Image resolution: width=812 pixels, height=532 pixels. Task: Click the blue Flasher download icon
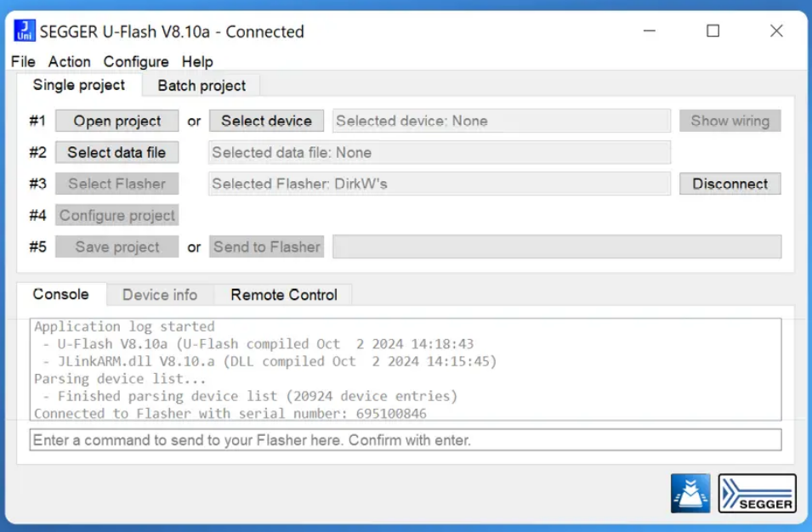coord(690,494)
